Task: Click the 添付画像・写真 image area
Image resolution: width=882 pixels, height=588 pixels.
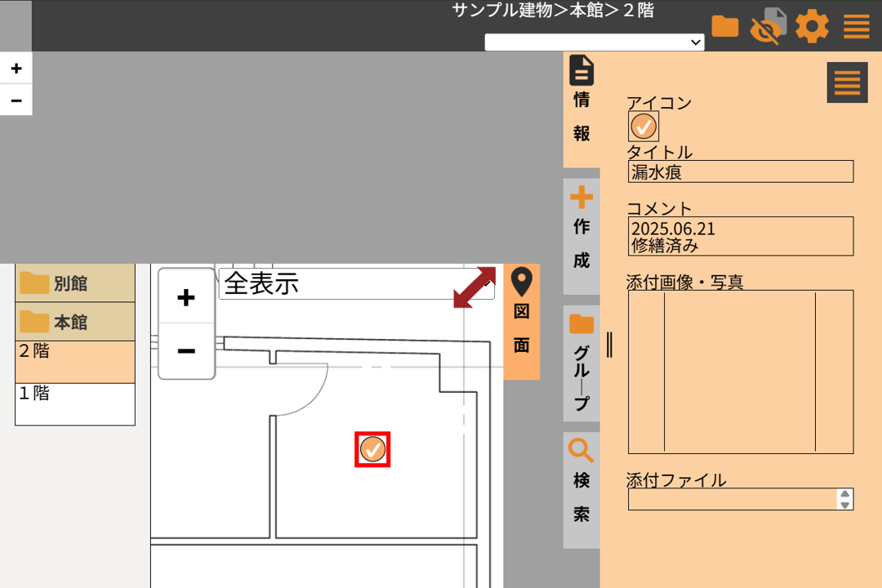Action: point(740,372)
